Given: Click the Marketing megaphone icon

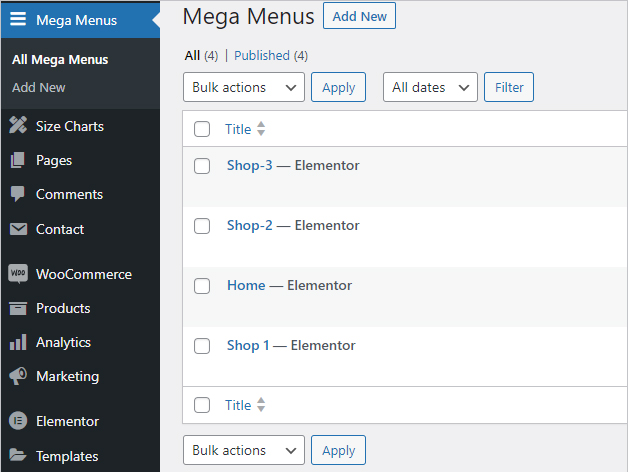Looking at the screenshot, I should [x=18, y=376].
